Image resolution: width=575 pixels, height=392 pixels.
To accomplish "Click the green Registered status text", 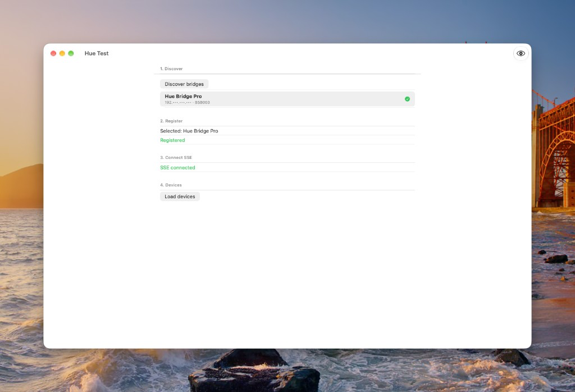I will [x=172, y=140].
